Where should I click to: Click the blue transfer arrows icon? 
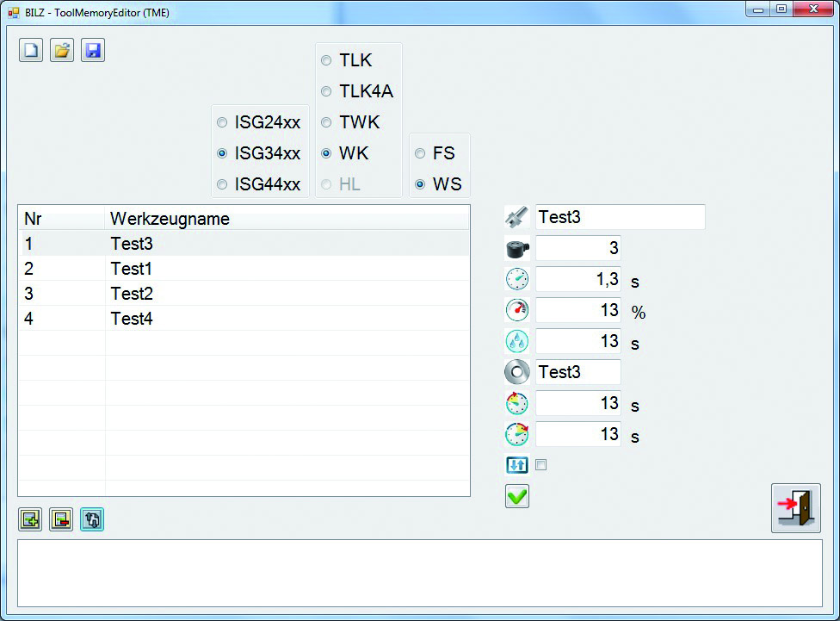(516, 465)
